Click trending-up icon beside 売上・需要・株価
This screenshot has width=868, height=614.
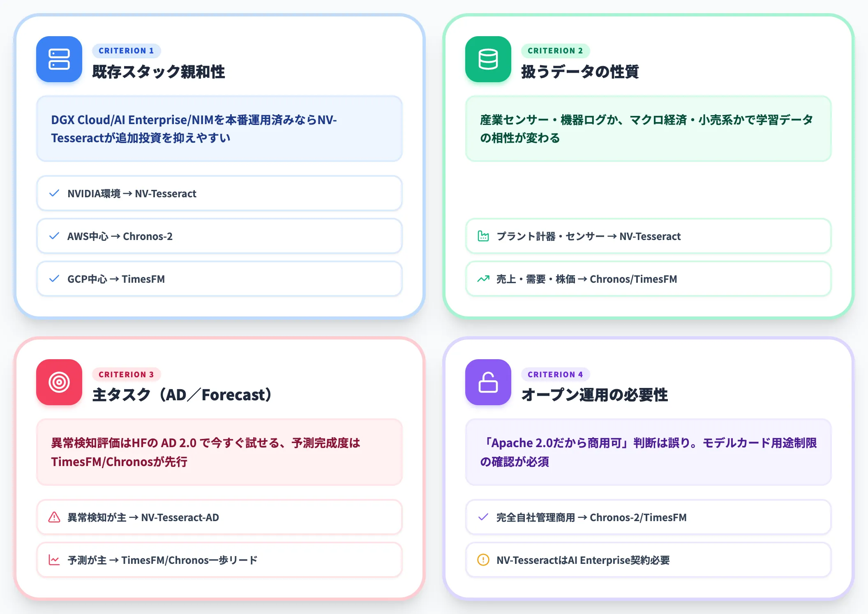[483, 279]
